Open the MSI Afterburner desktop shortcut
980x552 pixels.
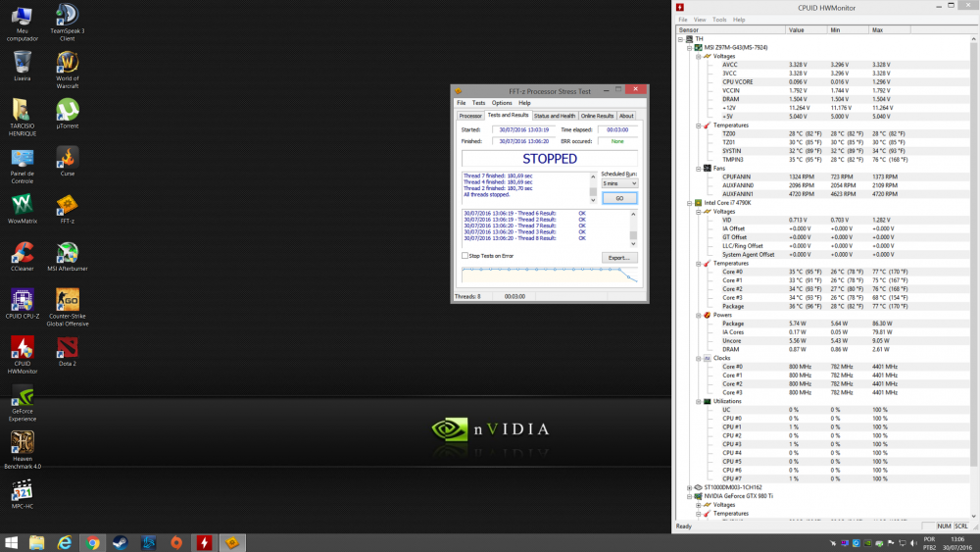click(x=67, y=251)
